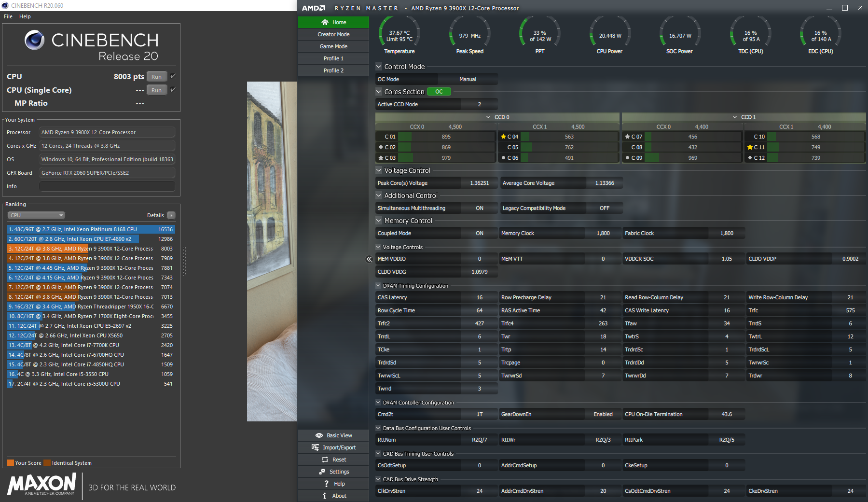Run the CPU (Single Core) benchmark

coord(157,90)
